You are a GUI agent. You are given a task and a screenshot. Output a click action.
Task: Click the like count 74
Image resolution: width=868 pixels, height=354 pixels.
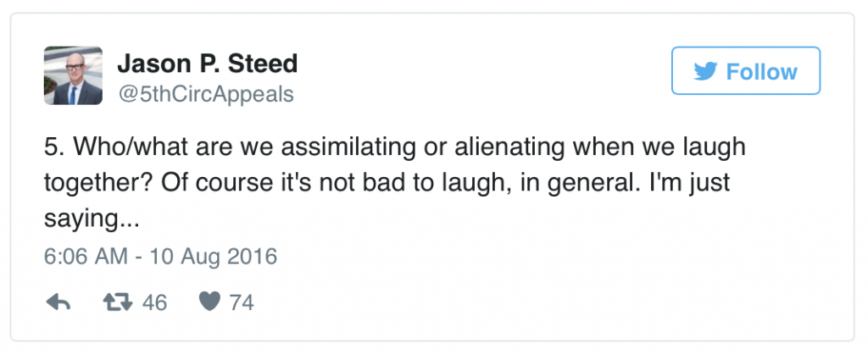(242, 302)
